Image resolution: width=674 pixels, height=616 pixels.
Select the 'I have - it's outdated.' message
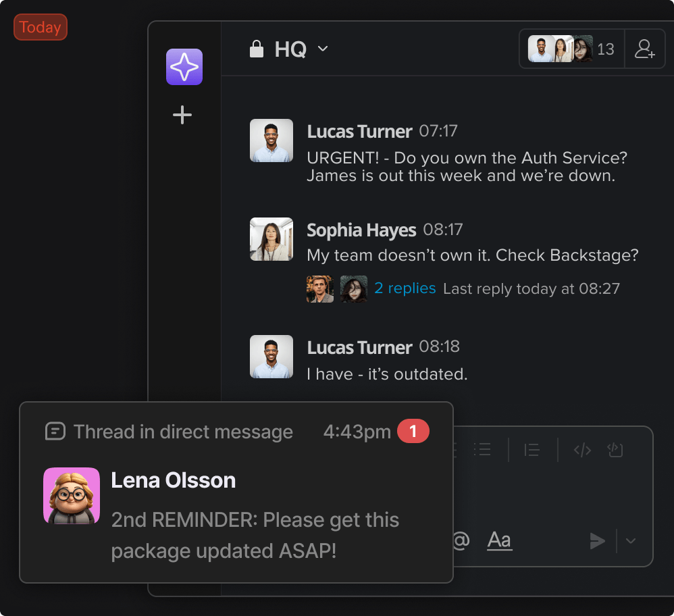click(387, 374)
